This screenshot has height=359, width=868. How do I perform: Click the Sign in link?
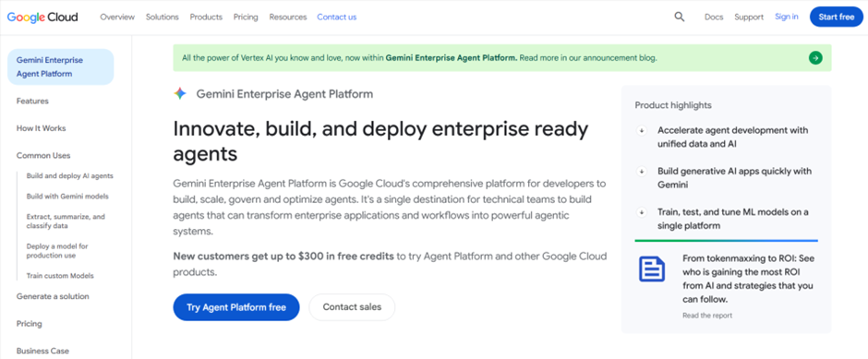787,17
